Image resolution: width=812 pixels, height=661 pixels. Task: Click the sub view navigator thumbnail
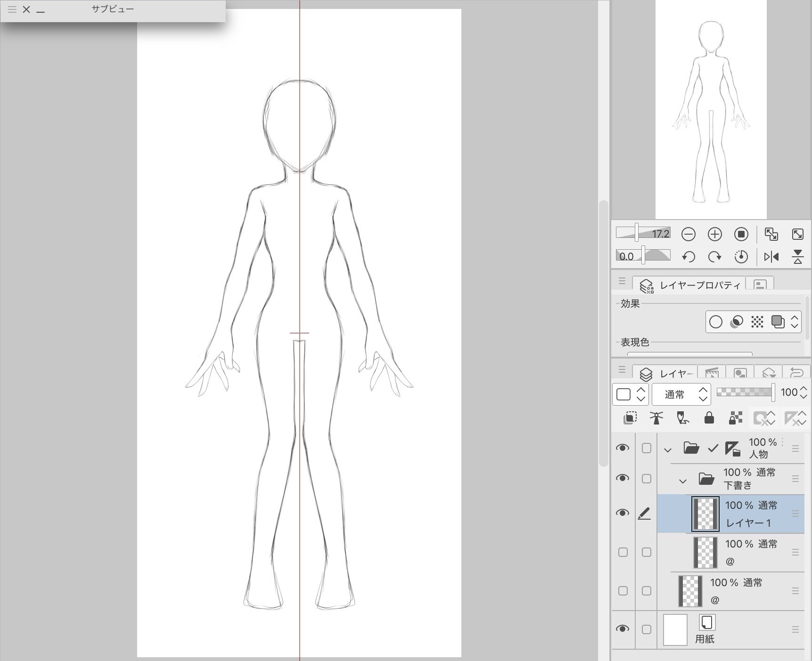pyautogui.click(x=711, y=109)
